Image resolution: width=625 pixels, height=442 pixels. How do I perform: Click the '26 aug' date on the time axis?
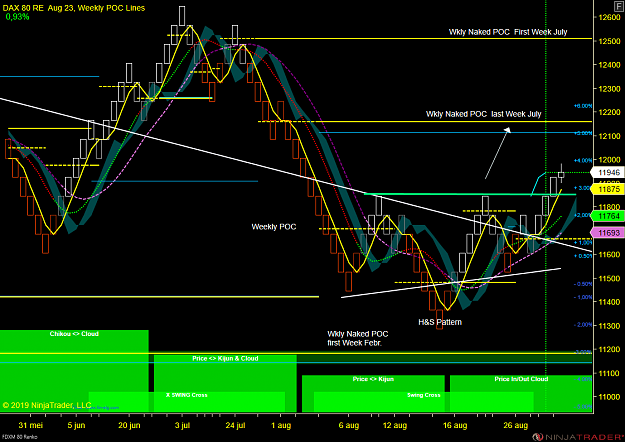click(x=515, y=425)
